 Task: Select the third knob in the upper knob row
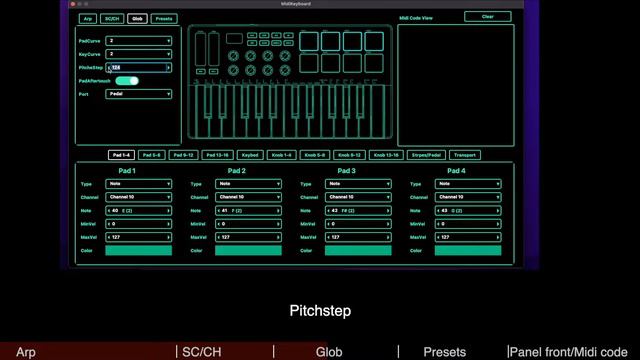[x=268, y=56]
